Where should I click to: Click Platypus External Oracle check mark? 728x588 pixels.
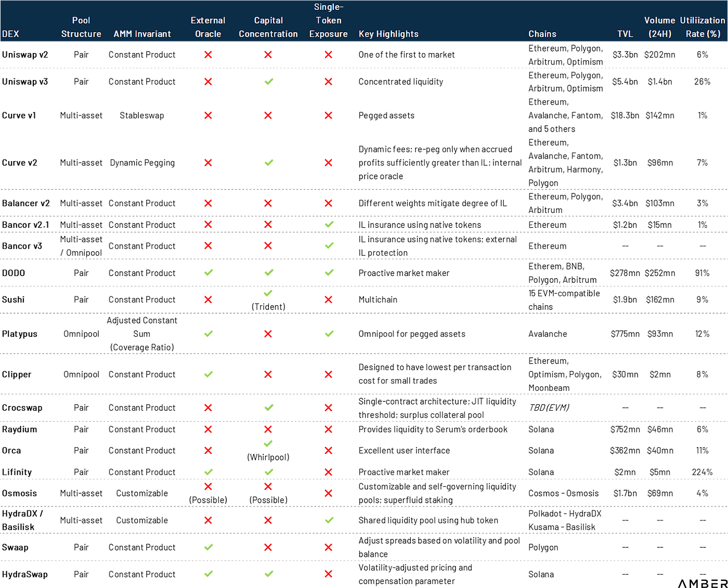click(209, 334)
